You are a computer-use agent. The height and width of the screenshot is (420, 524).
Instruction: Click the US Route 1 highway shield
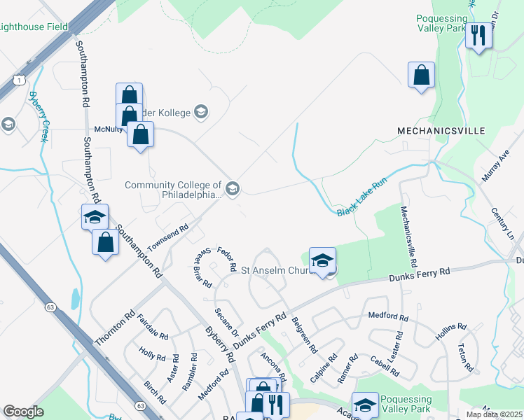coord(20,80)
